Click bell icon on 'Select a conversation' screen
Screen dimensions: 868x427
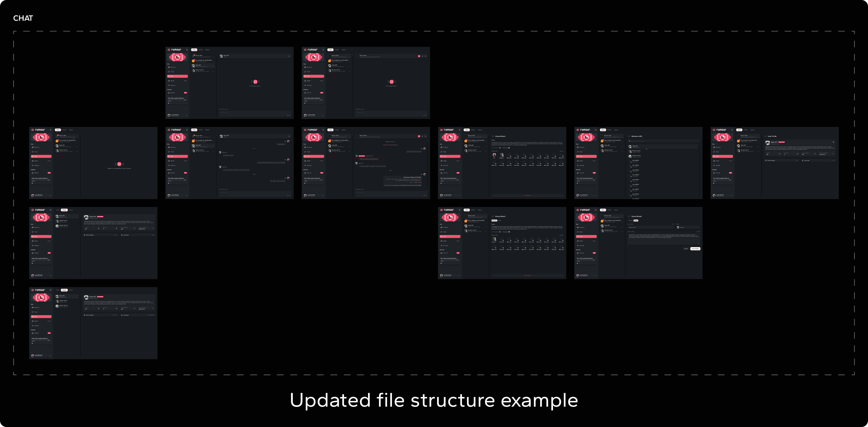pos(51,130)
